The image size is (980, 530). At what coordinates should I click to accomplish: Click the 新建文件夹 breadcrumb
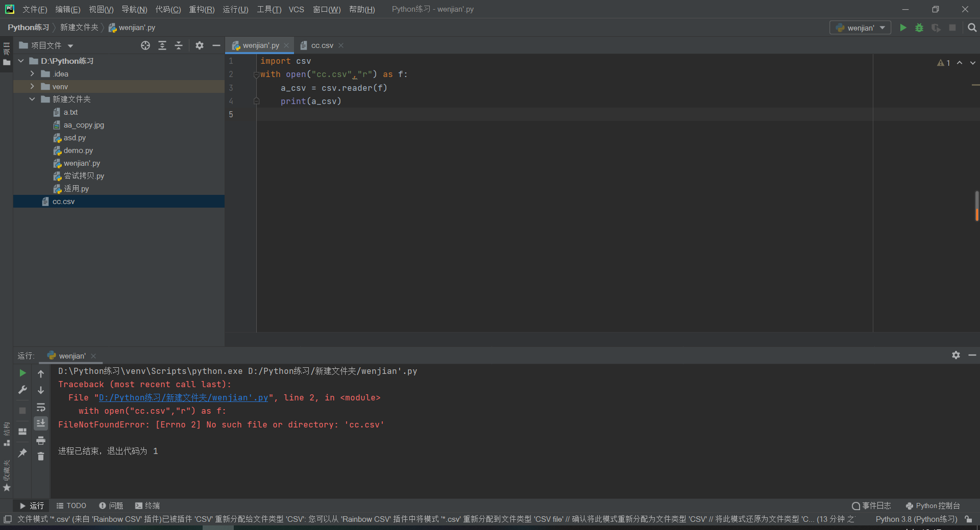79,28
